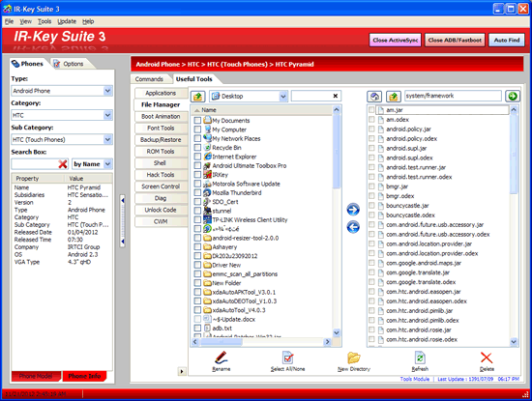The image size is (532, 401).
Task: Check the adb.txt checkbox
Action: click(x=197, y=328)
